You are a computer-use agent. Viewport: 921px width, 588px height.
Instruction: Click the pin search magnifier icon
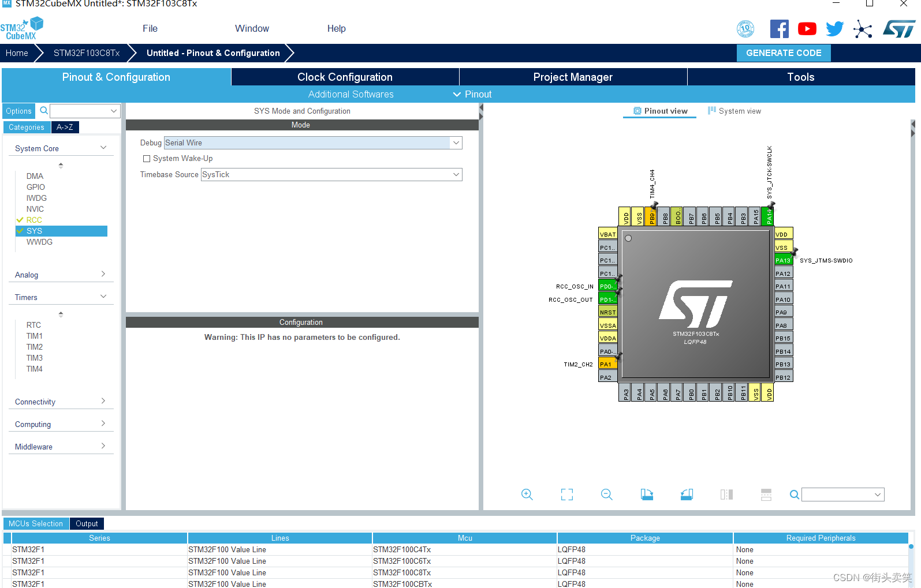[x=795, y=495]
